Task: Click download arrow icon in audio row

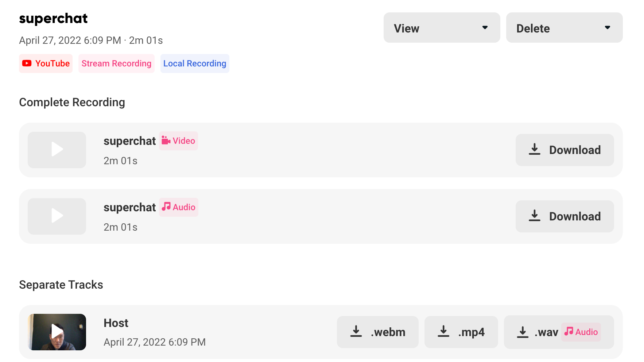Action: (535, 216)
